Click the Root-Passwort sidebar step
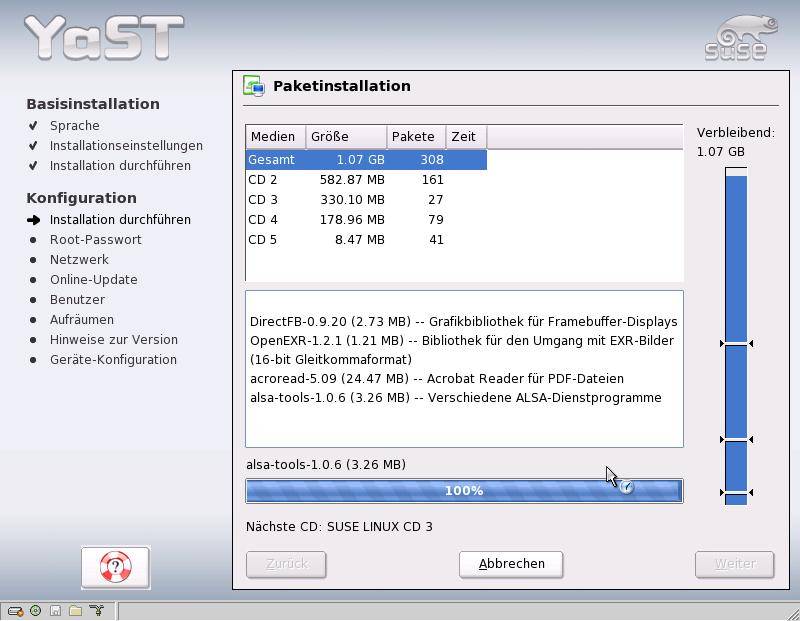Image resolution: width=800 pixels, height=621 pixels. point(95,239)
